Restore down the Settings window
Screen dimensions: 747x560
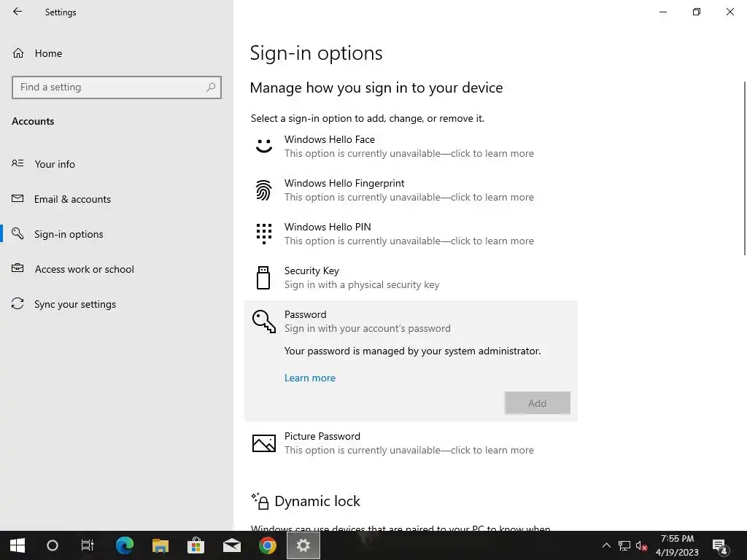[697, 12]
